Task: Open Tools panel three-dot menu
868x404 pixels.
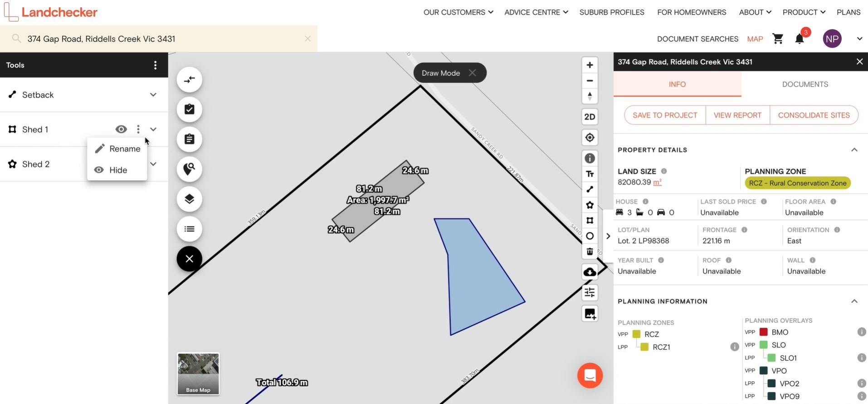Action: coord(155,65)
